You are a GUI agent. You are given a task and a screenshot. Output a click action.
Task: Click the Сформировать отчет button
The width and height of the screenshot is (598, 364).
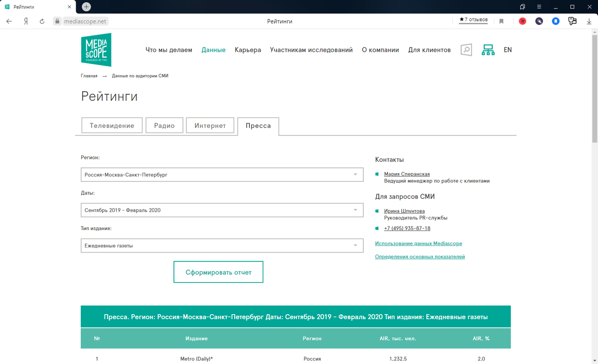[x=218, y=272]
